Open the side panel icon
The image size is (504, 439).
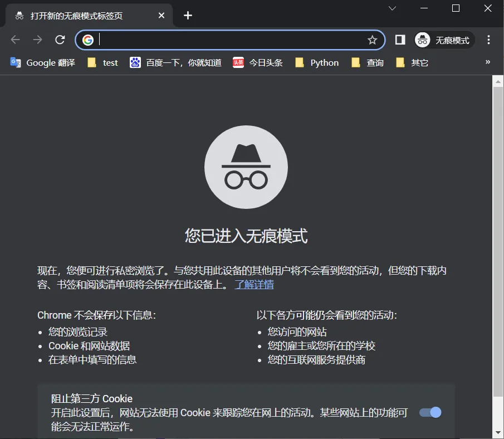tap(399, 40)
